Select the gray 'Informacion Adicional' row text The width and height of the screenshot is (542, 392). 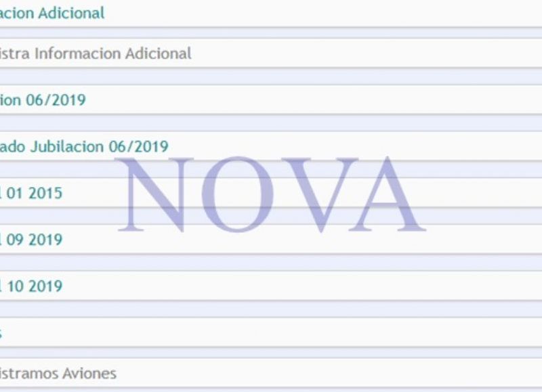[x=95, y=53]
